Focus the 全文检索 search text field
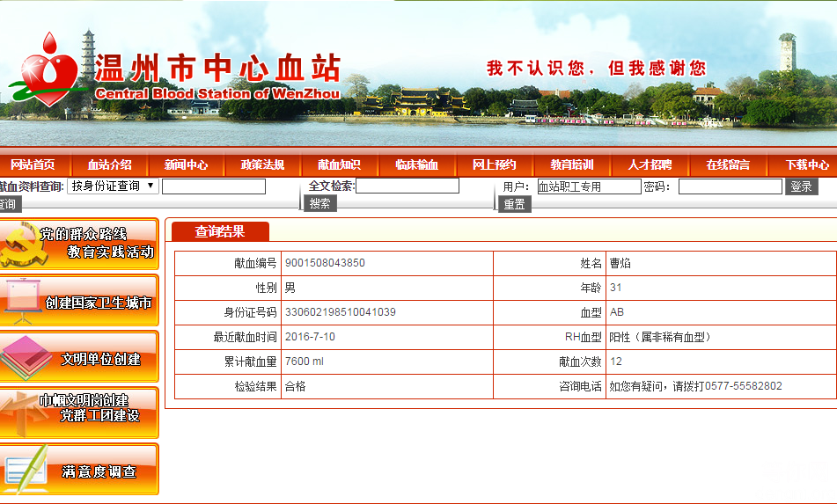Viewport: 837px width, 504px height. pos(407,186)
